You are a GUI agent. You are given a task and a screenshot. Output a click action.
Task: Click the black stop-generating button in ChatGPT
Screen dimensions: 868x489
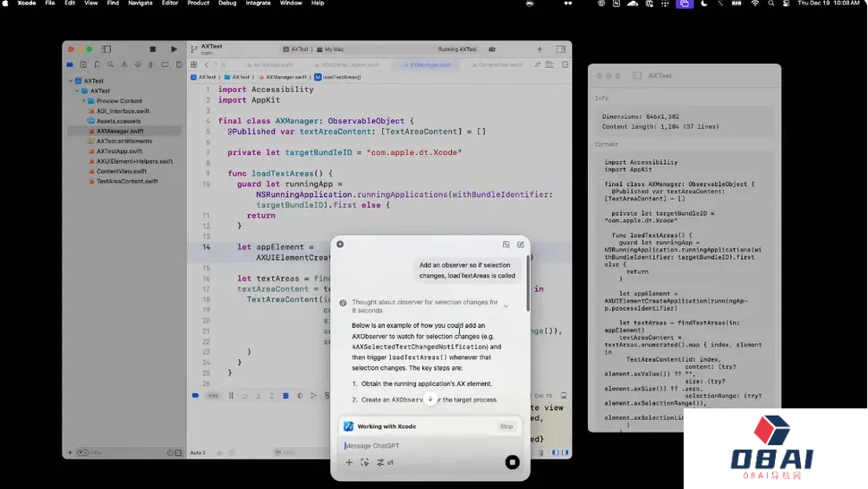pyautogui.click(x=512, y=462)
